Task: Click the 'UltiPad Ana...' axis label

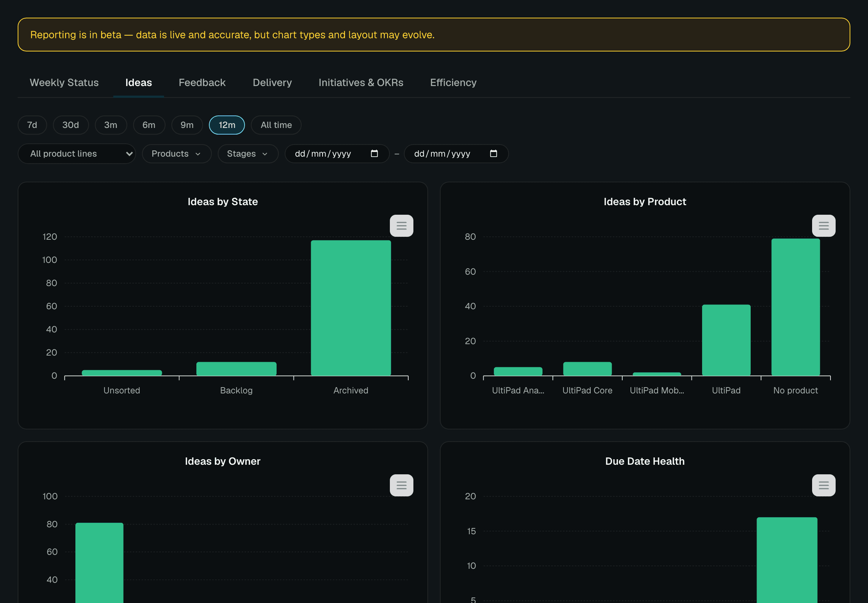Action: pos(518,390)
